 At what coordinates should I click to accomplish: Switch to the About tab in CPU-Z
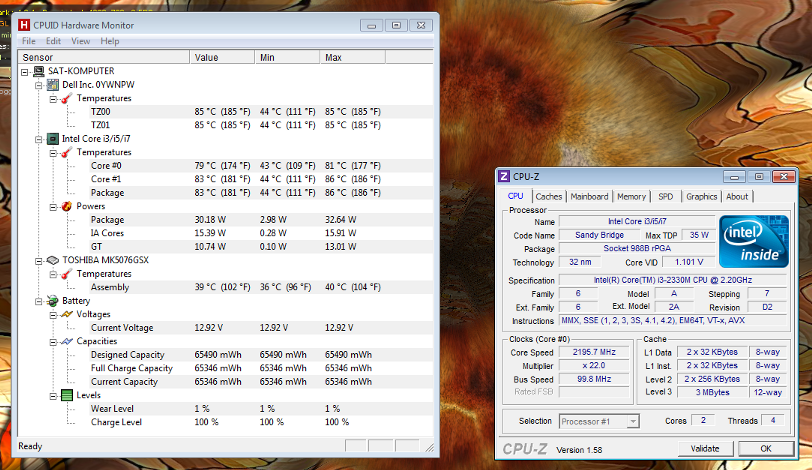point(737,197)
